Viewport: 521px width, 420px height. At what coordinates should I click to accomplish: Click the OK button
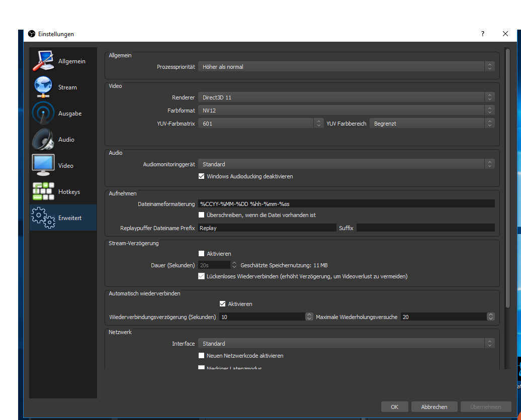394,407
